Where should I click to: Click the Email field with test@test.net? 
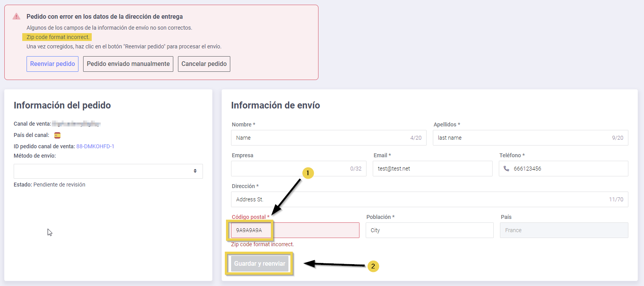pyautogui.click(x=432, y=169)
